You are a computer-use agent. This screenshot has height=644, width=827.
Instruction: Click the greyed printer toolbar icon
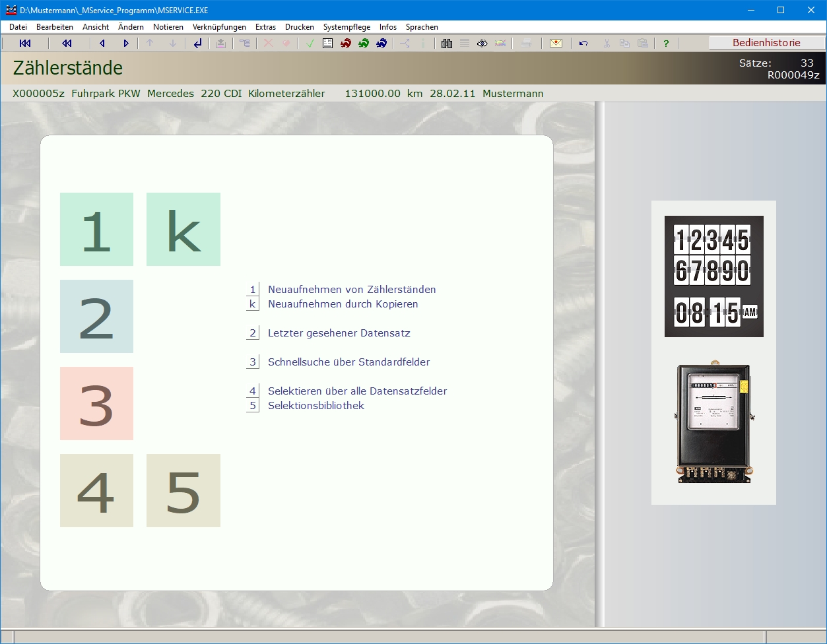(x=526, y=44)
